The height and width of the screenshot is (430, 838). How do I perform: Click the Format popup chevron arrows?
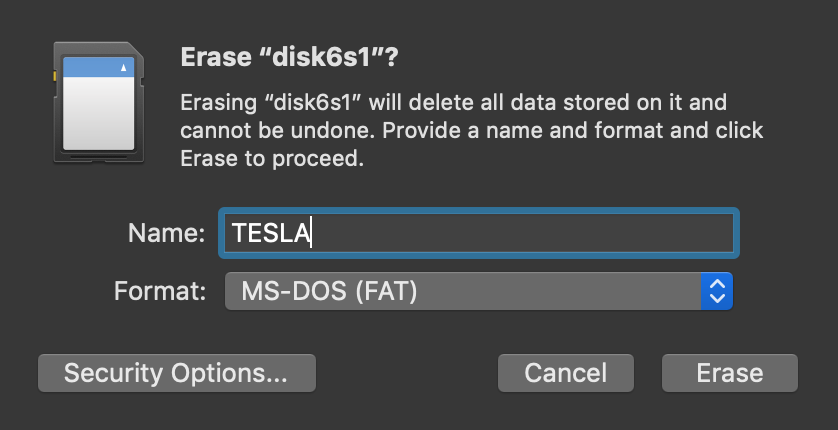pyautogui.click(x=716, y=291)
